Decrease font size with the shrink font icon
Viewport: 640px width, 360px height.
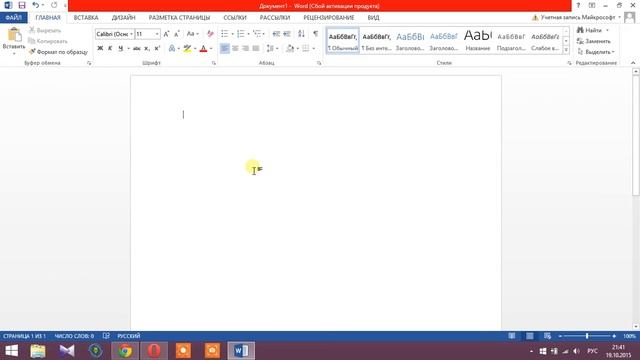point(177,34)
